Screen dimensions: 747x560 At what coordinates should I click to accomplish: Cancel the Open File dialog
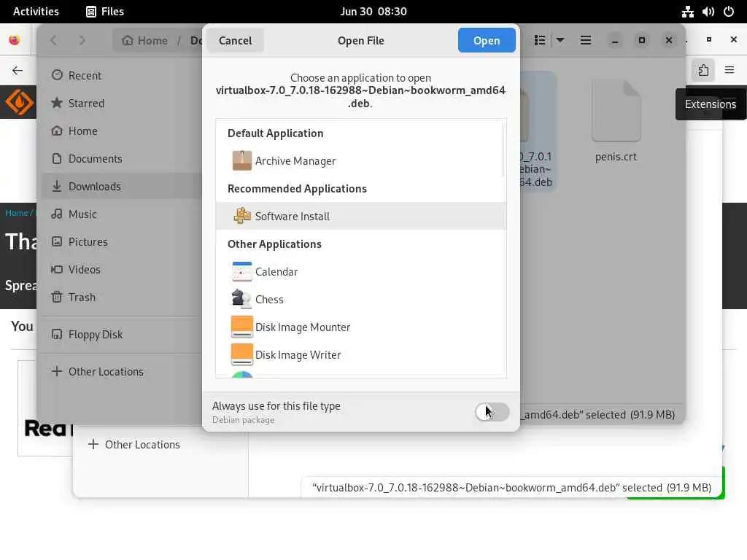tap(236, 41)
